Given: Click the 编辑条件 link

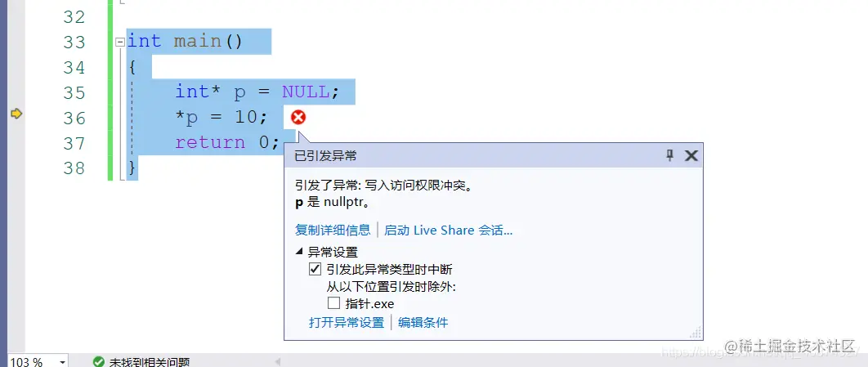Looking at the screenshot, I should pyautogui.click(x=423, y=322).
